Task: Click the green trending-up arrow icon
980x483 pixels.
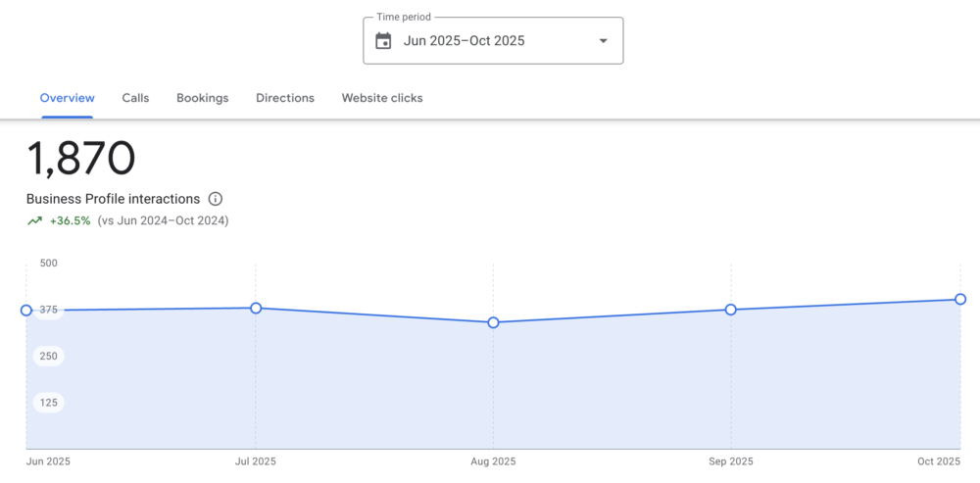Action: [35, 221]
